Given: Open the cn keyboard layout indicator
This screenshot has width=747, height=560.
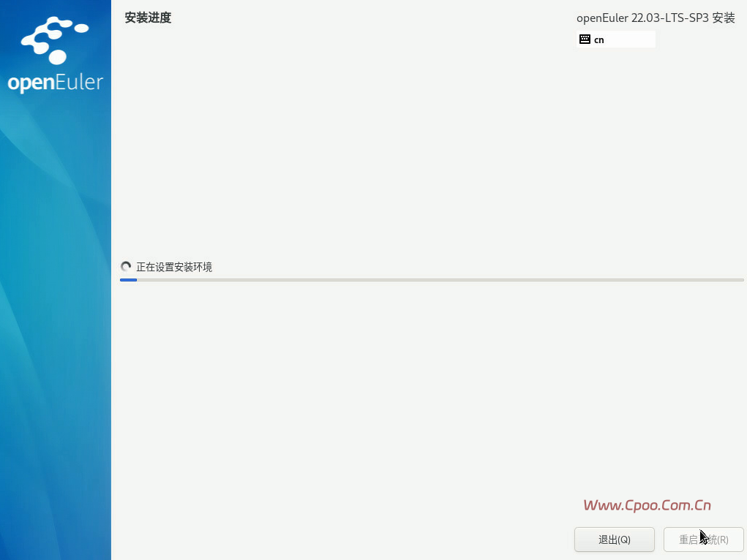Looking at the screenshot, I should click(615, 39).
